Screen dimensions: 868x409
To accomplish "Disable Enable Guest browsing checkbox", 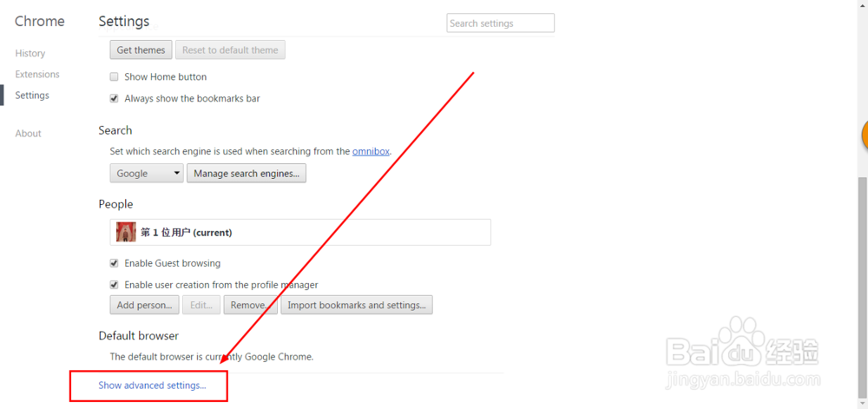I will click(114, 263).
